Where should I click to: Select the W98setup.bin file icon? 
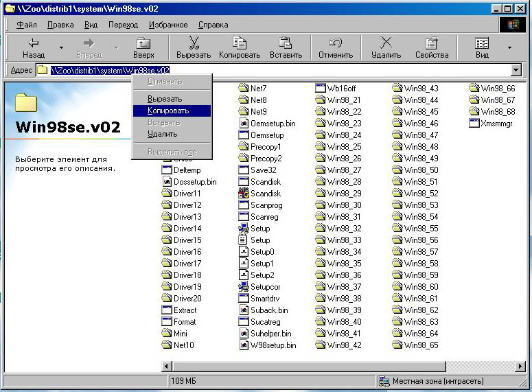[243, 345]
